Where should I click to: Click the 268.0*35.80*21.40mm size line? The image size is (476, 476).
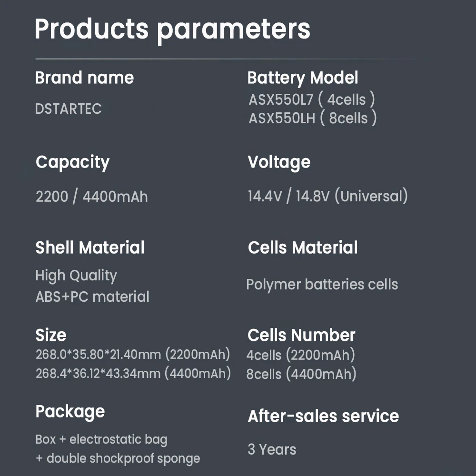point(133,355)
